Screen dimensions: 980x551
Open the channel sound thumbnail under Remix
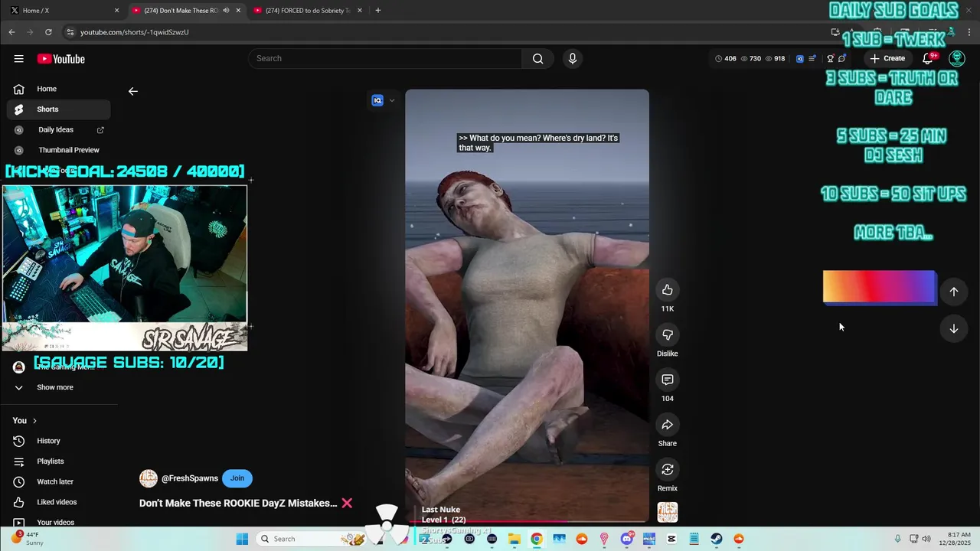667,512
